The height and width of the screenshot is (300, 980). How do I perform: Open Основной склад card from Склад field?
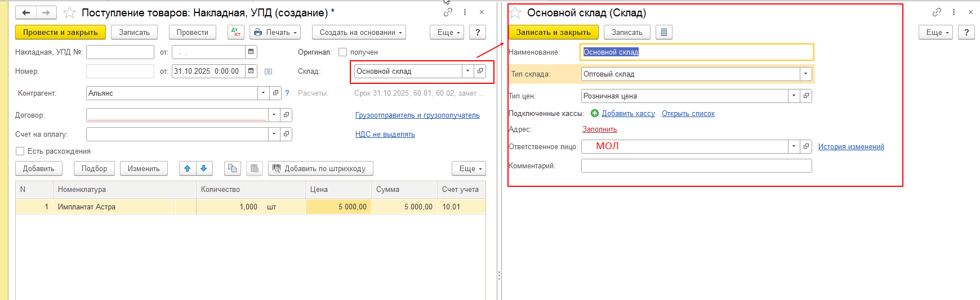pos(480,71)
